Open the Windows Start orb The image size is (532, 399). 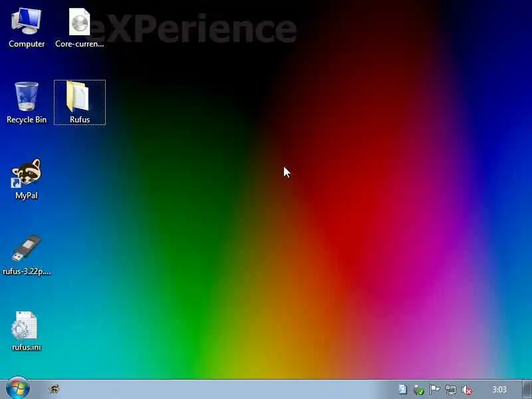[x=18, y=389]
